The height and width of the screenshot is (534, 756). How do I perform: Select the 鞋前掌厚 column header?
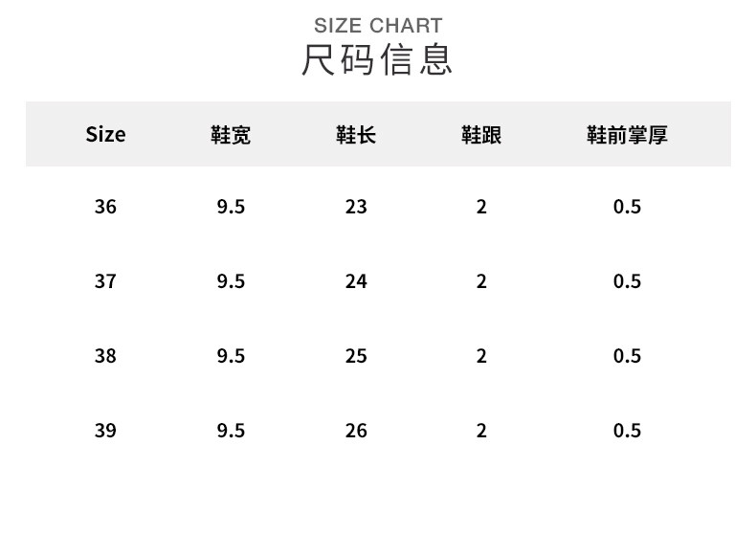(627, 135)
